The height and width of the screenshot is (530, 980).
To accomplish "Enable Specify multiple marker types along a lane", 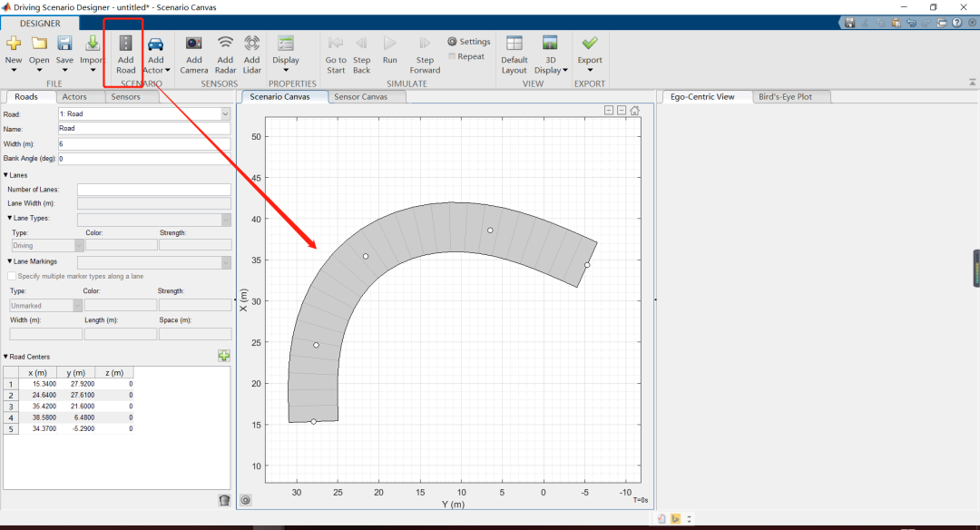I will (x=12, y=276).
